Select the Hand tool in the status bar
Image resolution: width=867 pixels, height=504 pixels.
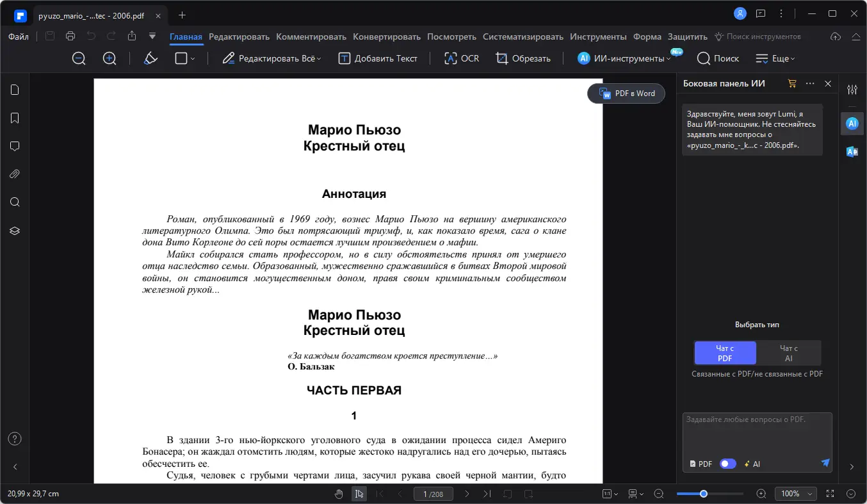click(x=338, y=493)
